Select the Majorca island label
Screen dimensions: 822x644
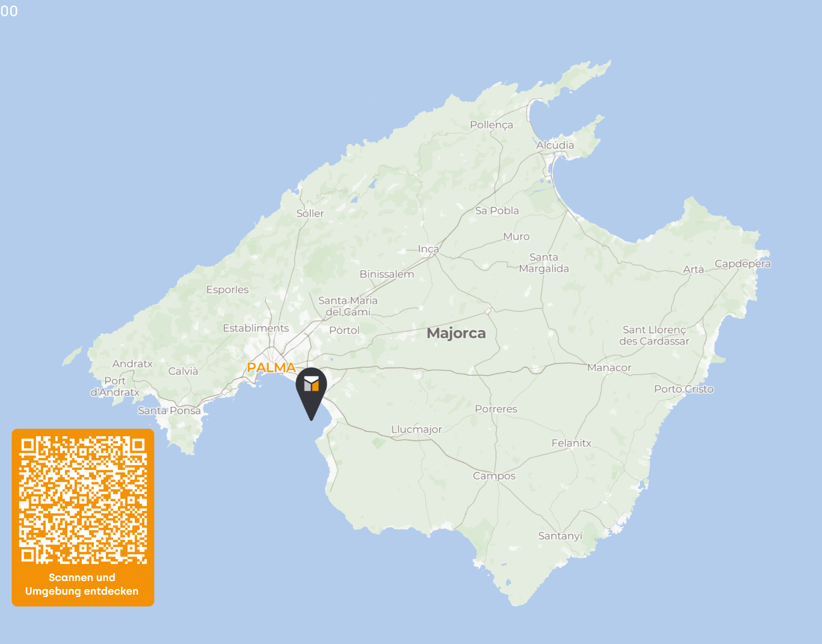pyautogui.click(x=456, y=333)
